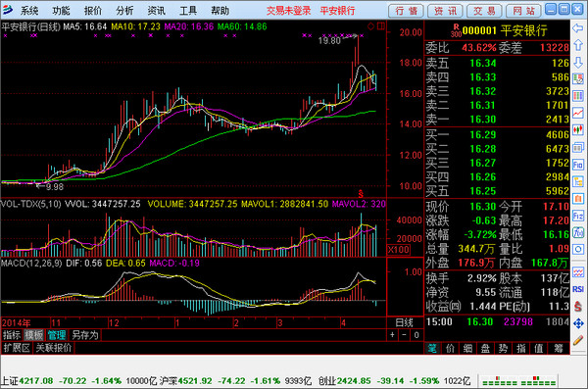Open the 帮助 menu
Screen dimensions: 588x389
point(220,11)
